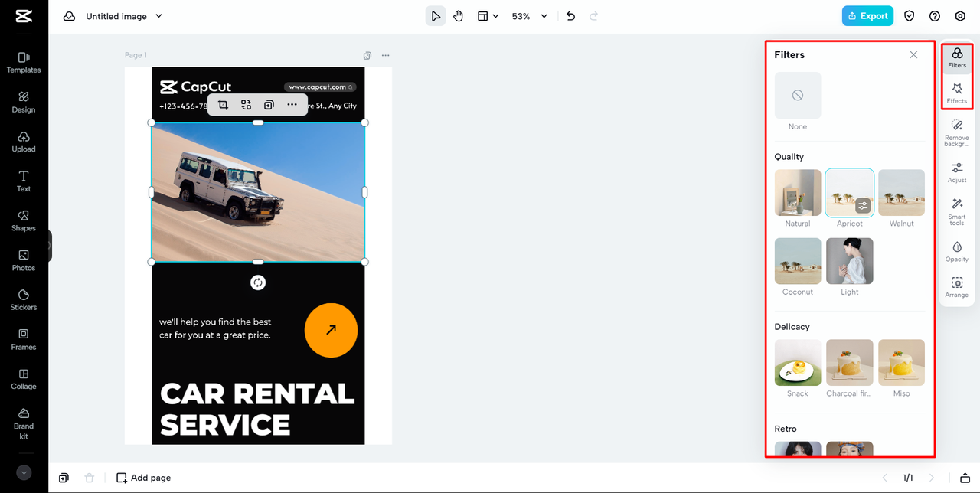Open the Stickers panel
Screen dimensions: 980x493
pyautogui.click(x=24, y=300)
